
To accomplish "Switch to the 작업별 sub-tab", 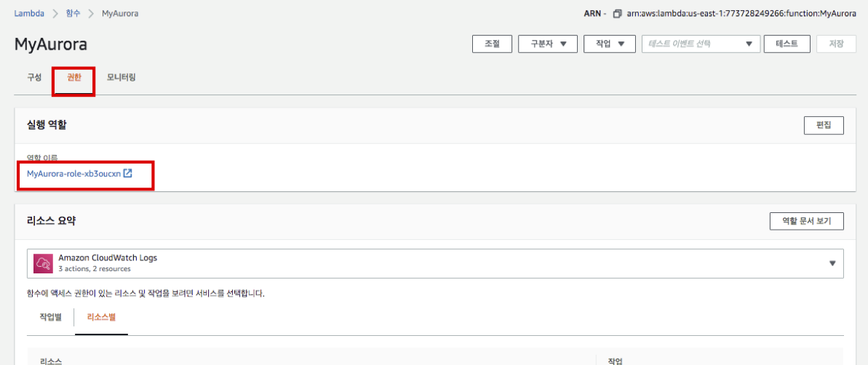I will [50, 317].
